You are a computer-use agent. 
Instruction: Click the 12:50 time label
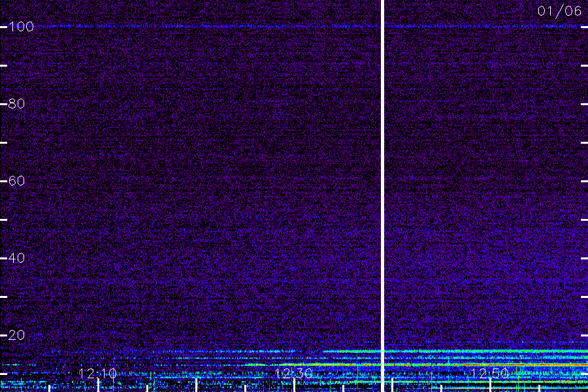(x=490, y=374)
